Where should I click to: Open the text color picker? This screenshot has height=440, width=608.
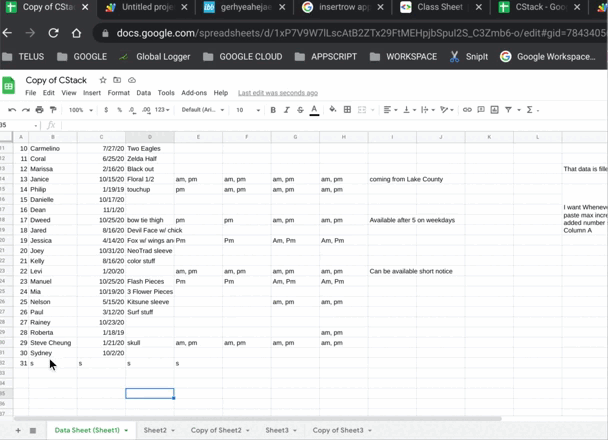click(314, 110)
